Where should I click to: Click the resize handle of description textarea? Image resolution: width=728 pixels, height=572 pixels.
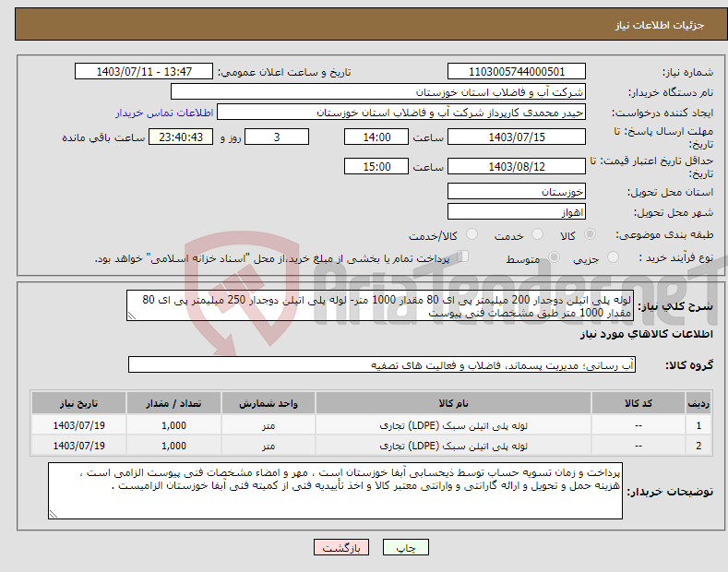pyautogui.click(x=131, y=316)
